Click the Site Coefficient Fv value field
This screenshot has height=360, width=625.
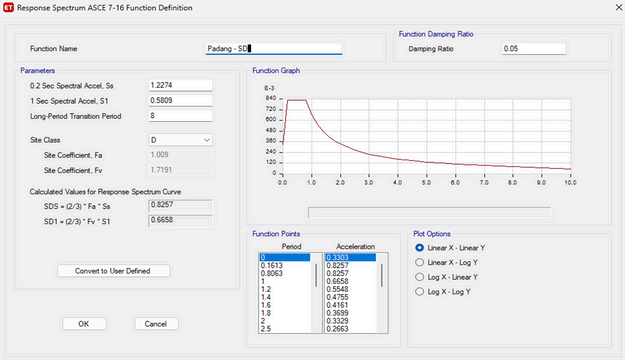tap(181, 170)
